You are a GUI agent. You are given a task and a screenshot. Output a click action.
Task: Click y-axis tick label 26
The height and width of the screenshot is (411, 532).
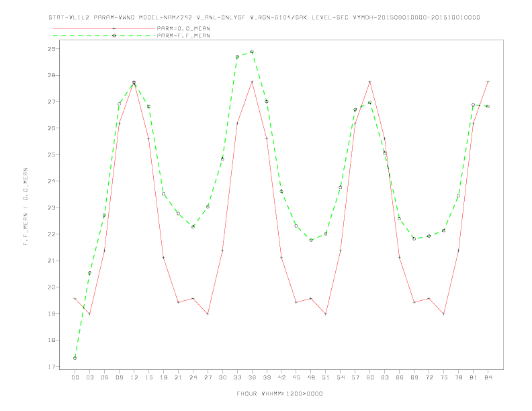pyautogui.click(x=52, y=128)
